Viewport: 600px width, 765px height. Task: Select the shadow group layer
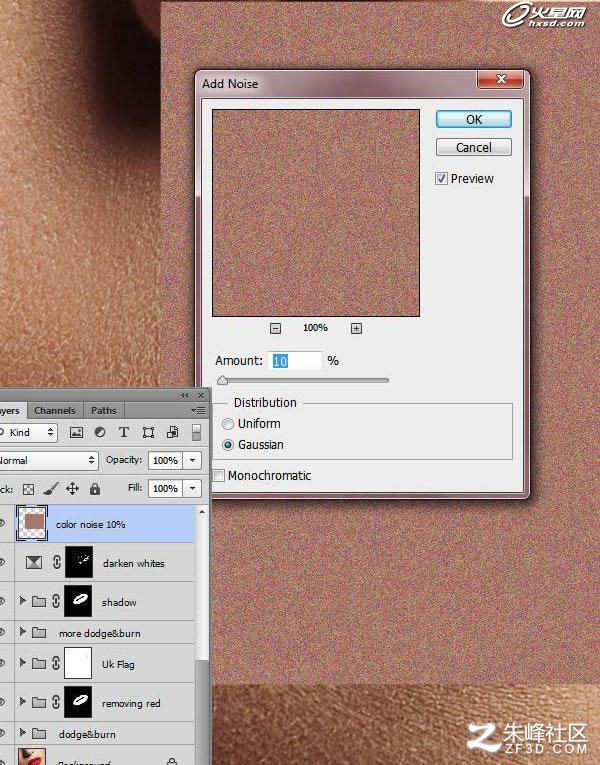(119, 603)
